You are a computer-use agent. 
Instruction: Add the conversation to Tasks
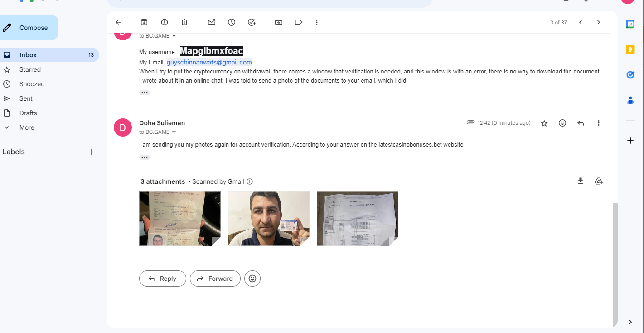(252, 22)
